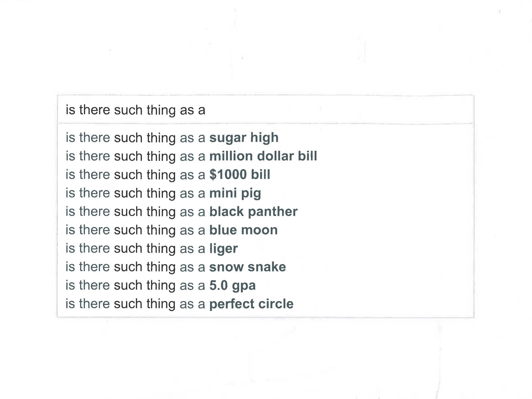The image size is (532, 399).
Task: Pick the "$1000 bill" autocomplete suggestion
Action: (168, 174)
